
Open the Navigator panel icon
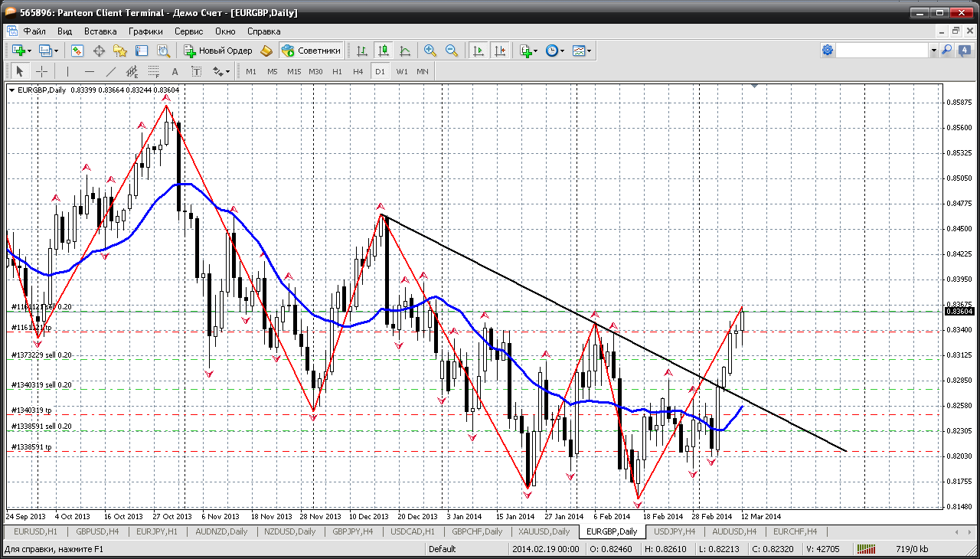pyautogui.click(x=120, y=51)
